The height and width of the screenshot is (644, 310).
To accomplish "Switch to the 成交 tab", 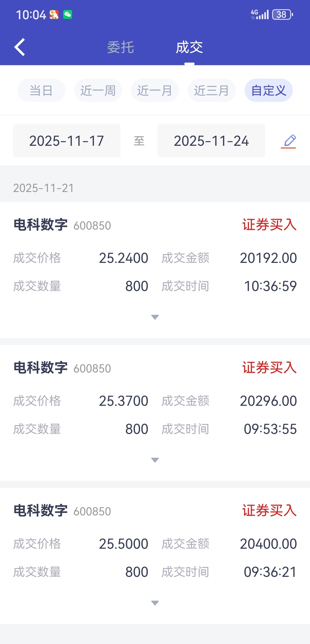I will pos(189,47).
